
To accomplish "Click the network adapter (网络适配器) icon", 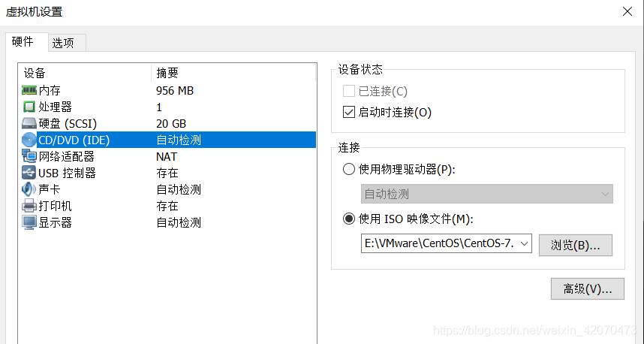I will coord(29,157).
